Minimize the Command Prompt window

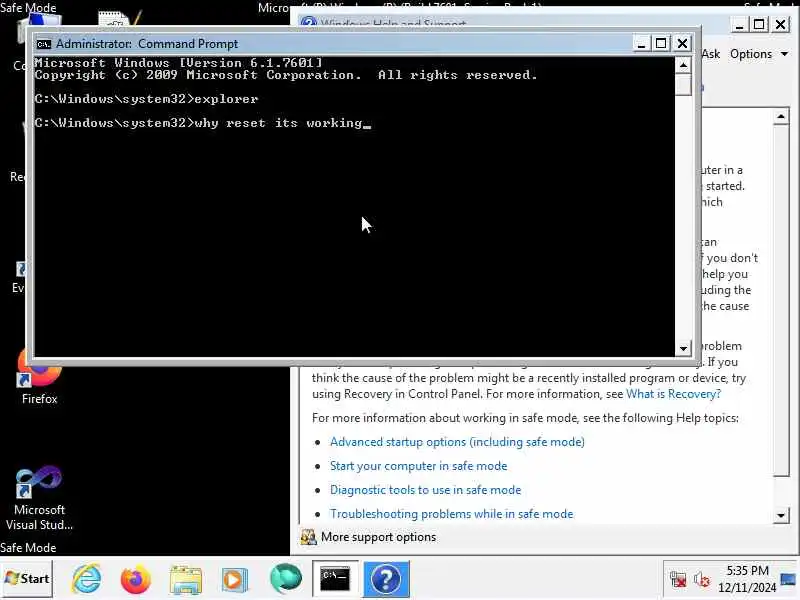[641, 43]
